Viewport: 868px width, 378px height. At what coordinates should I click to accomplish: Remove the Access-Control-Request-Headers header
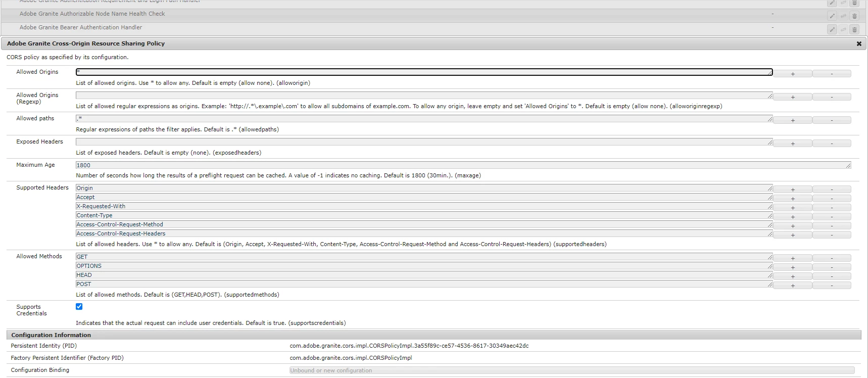(x=832, y=235)
